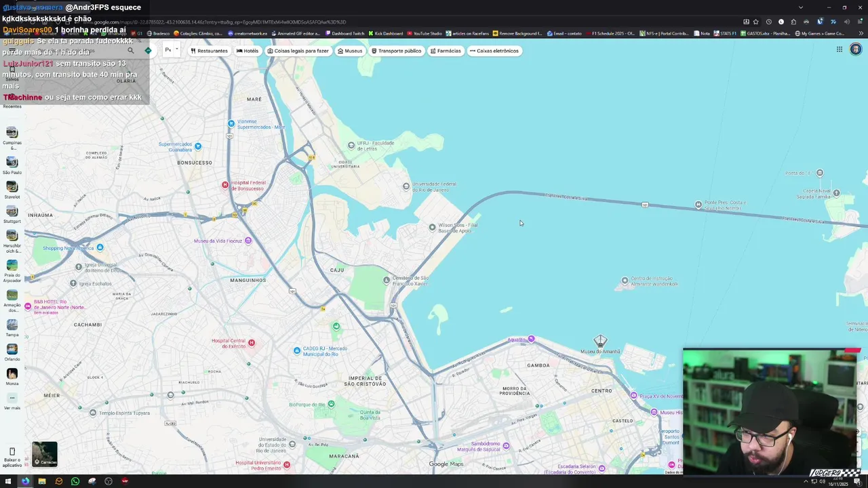Select Stavelot recent place in sidebar
This screenshot has height=488, width=868.
click(12, 190)
